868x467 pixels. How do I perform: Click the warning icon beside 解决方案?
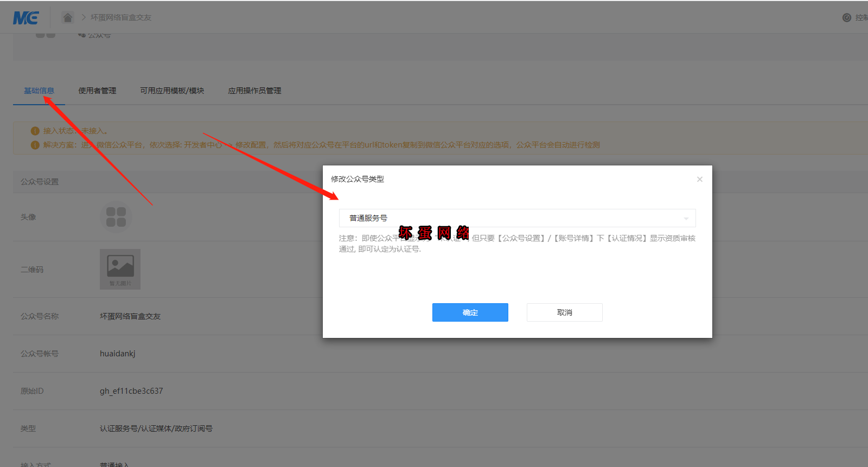click(35, 145)
